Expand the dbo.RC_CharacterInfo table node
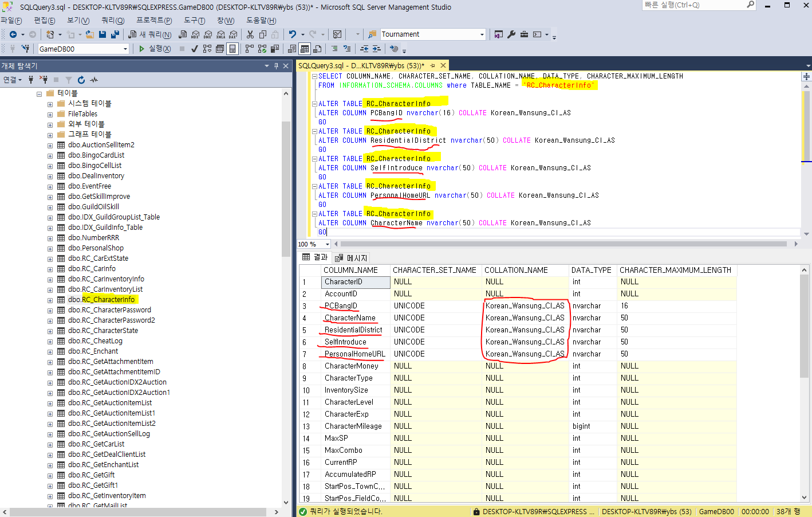The width and height of the screenshot is (812, 517). coord(50,300)
